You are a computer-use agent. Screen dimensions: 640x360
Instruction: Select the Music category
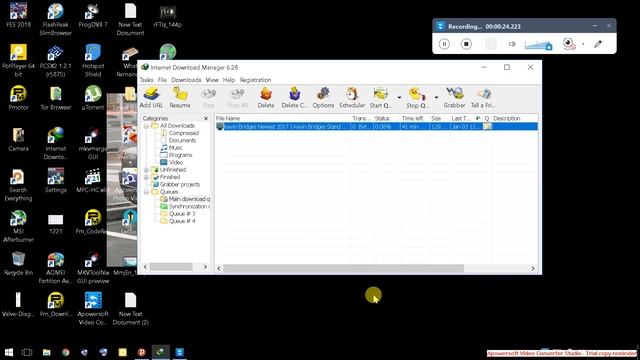coord(171,148)
